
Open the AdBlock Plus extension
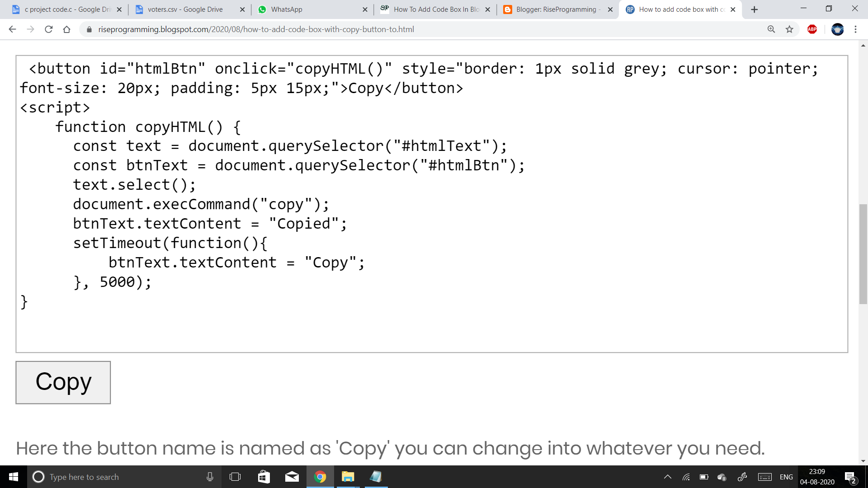pyautogui.click(x=812, y=29)
